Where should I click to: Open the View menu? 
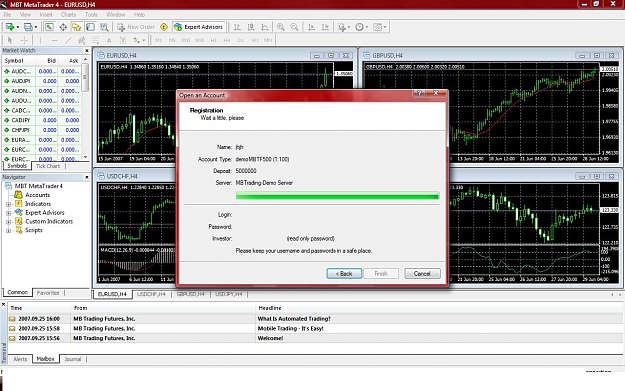point(25,15)
